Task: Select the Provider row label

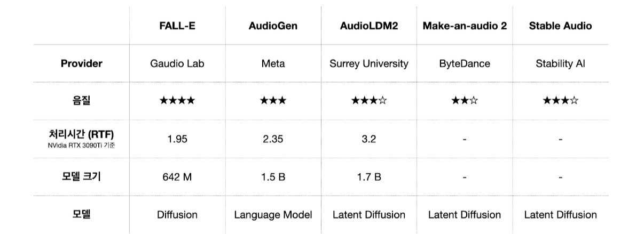Action: tap(81, 63)
